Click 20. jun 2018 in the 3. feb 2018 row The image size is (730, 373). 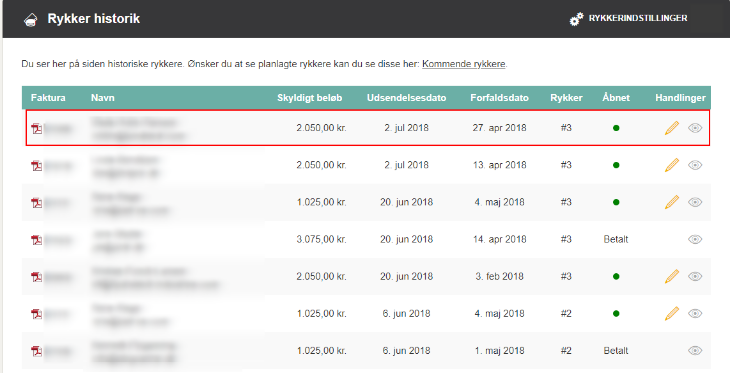(x=406, y=276)
